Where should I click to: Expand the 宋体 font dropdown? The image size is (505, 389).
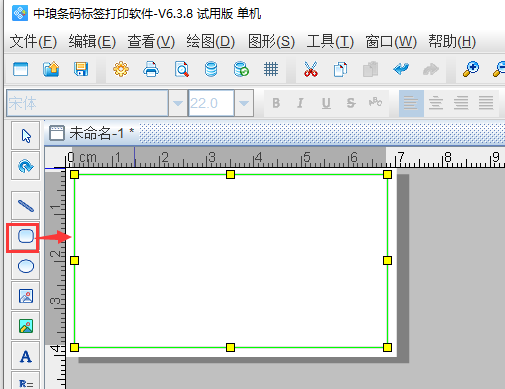[x=178, y=103]
